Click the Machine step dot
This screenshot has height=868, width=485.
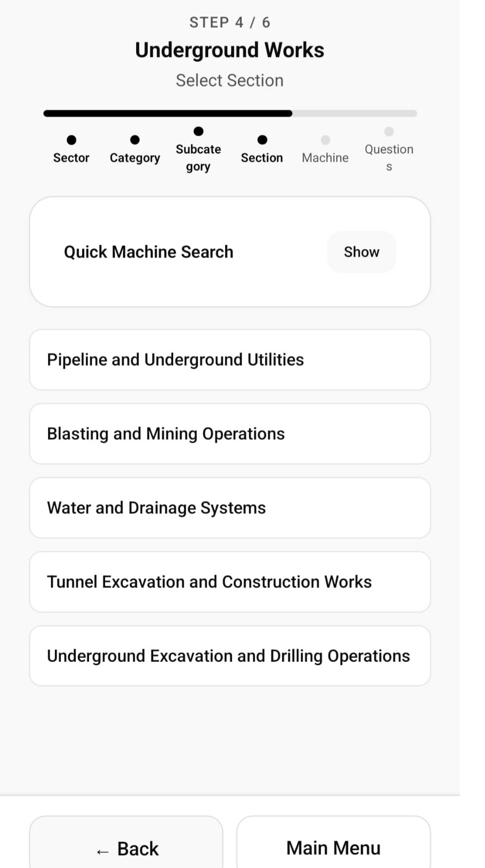pos(325,140)
